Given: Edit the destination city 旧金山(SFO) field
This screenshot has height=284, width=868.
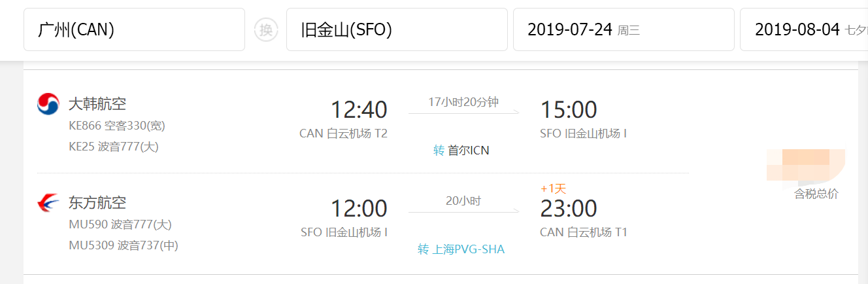Looking at the screenshot, I should pos(397,29).
